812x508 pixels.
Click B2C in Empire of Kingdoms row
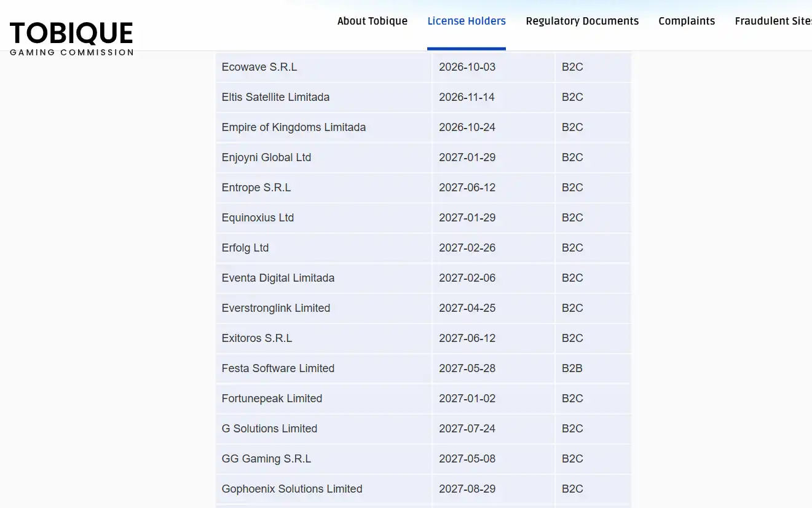(x=572, y=127)
